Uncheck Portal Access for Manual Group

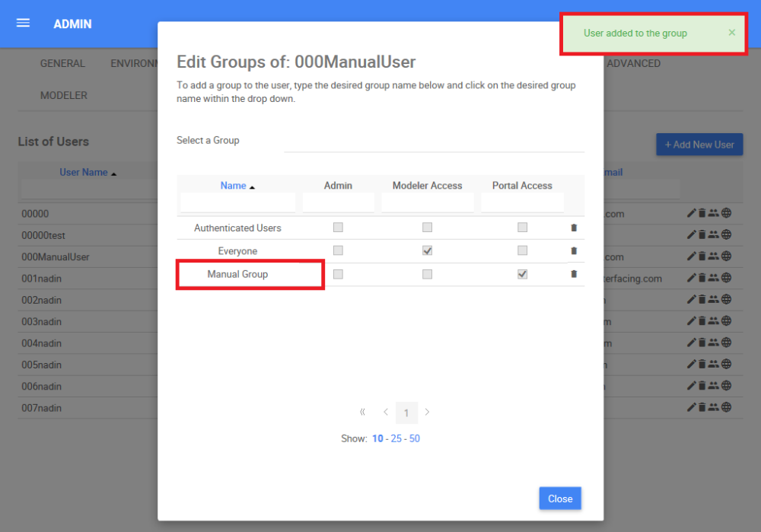coord(522,274)
